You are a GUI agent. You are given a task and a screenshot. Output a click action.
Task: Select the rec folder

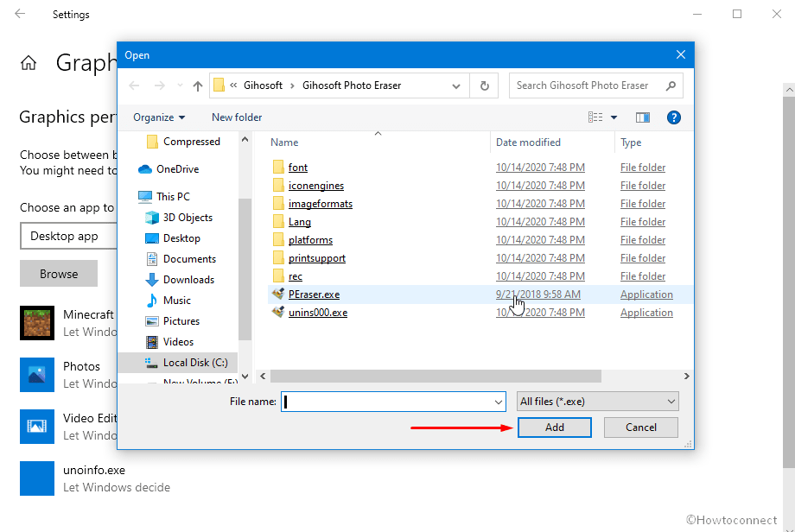point(295,276)
